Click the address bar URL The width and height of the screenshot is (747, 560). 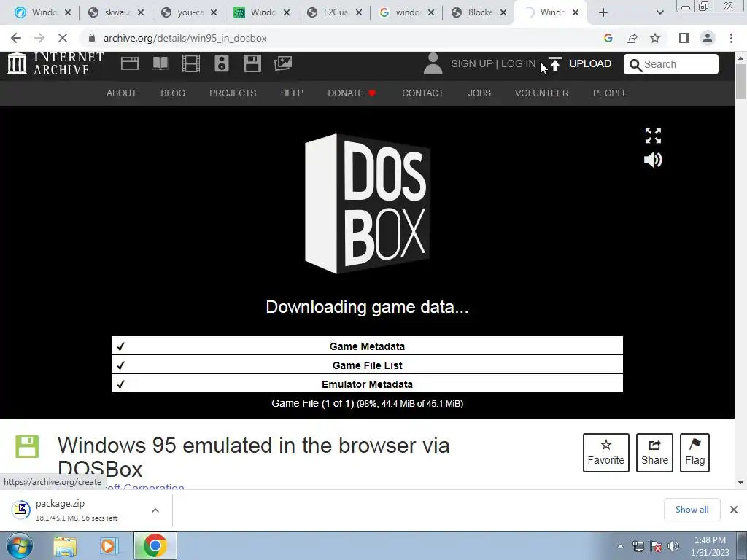coord(185,38)
